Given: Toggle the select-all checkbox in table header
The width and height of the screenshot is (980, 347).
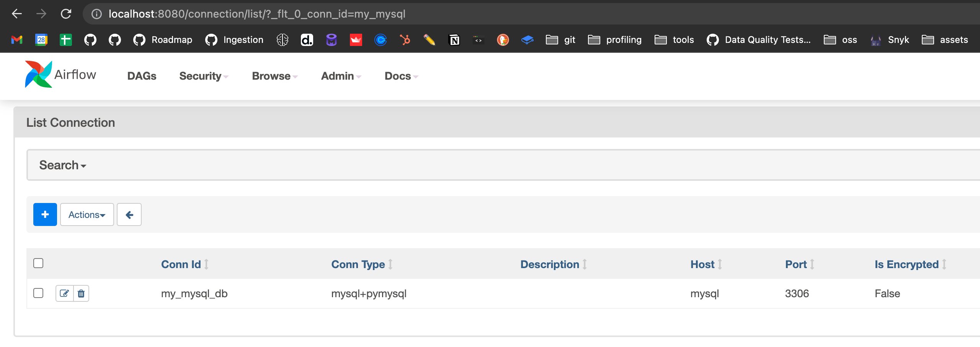Looking at the screenshot, I should (38, 263).
